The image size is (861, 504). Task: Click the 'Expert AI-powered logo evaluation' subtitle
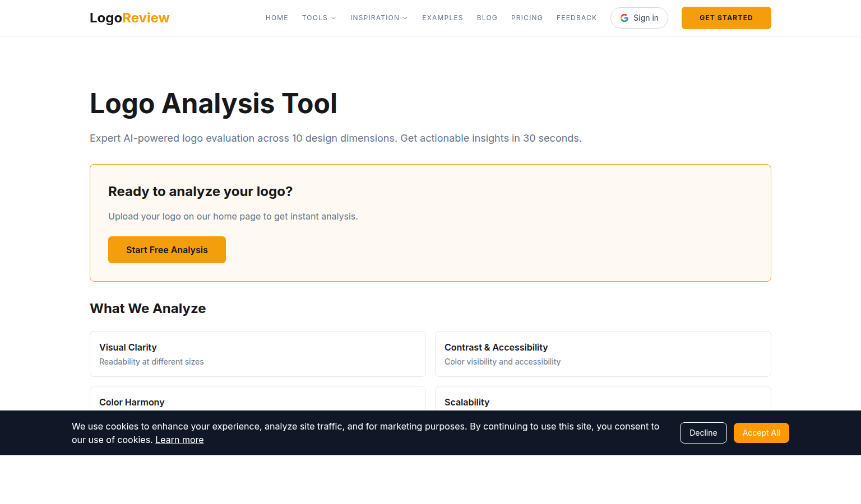point(336,138)
